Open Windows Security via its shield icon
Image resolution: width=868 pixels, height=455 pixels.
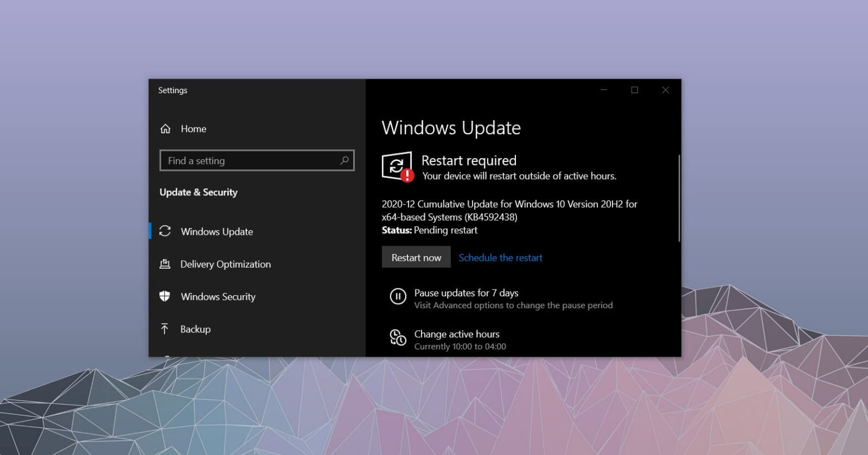(x=165, y=296)
